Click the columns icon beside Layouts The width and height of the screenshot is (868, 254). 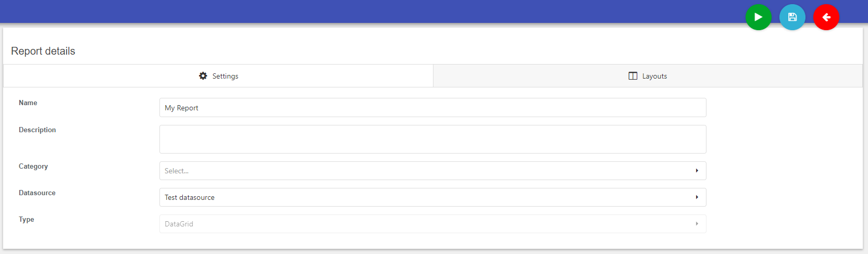click(633, 76)
